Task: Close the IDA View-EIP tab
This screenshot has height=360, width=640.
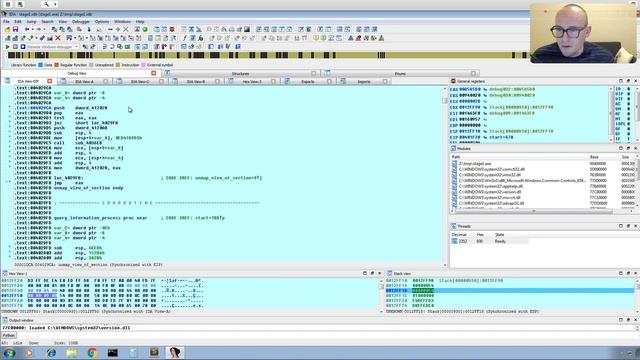Action: 49,82
